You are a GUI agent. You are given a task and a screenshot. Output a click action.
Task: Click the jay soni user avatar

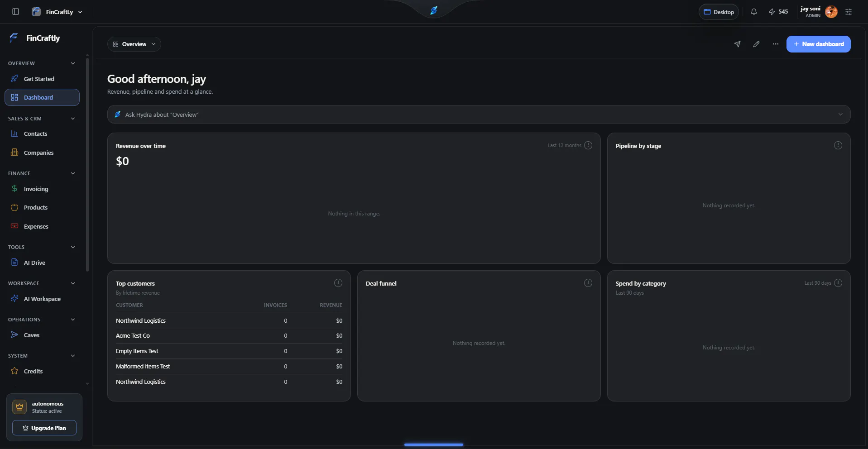click(x=831, y=12)
